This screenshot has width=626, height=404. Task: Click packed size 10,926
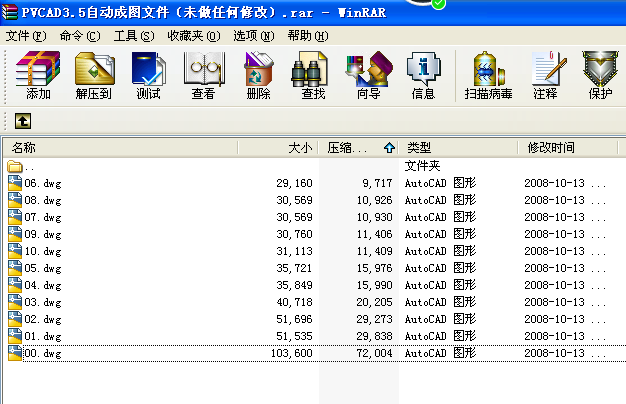pyautogui.click(x=374, y=200)
